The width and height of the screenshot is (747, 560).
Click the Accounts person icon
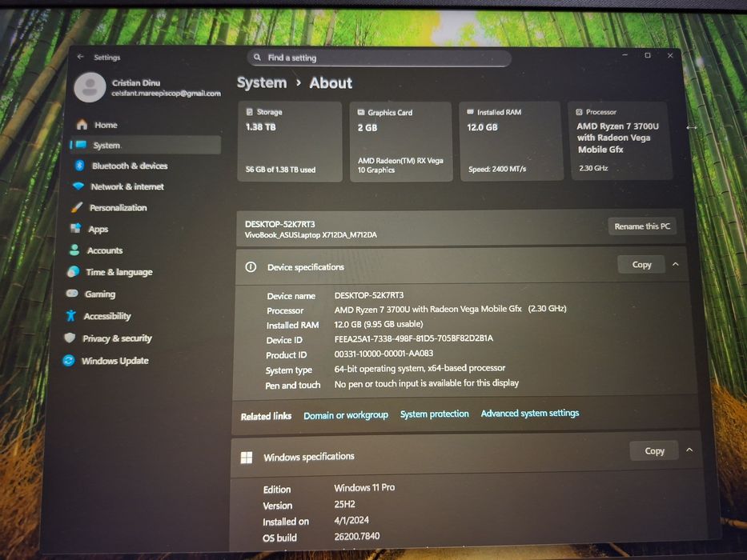point(74,250)
